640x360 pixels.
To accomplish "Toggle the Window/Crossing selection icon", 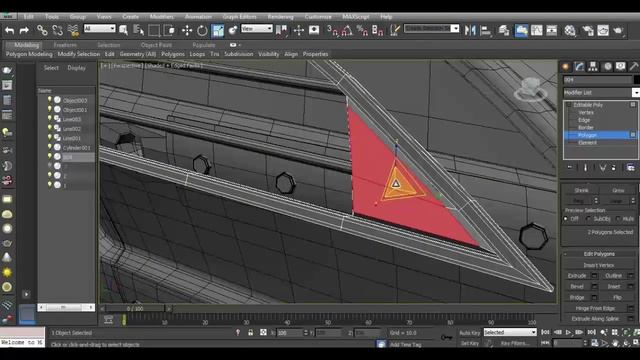I will click(169, 30).
